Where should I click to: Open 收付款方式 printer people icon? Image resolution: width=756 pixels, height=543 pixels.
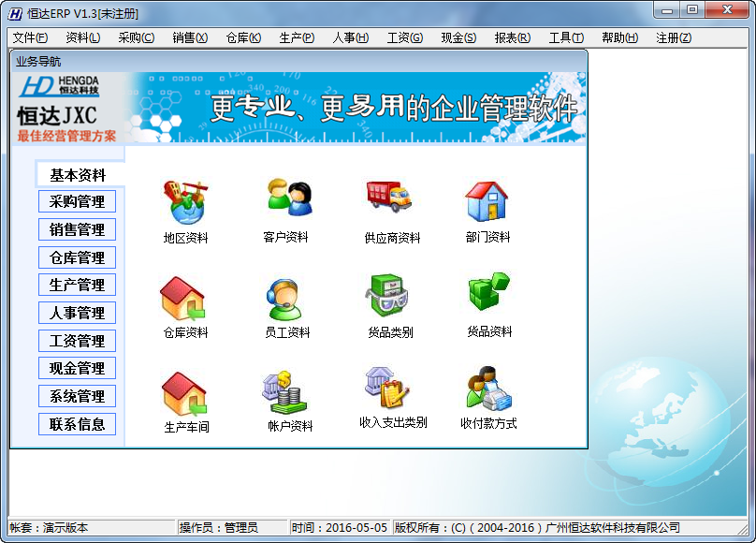[489, 388]
